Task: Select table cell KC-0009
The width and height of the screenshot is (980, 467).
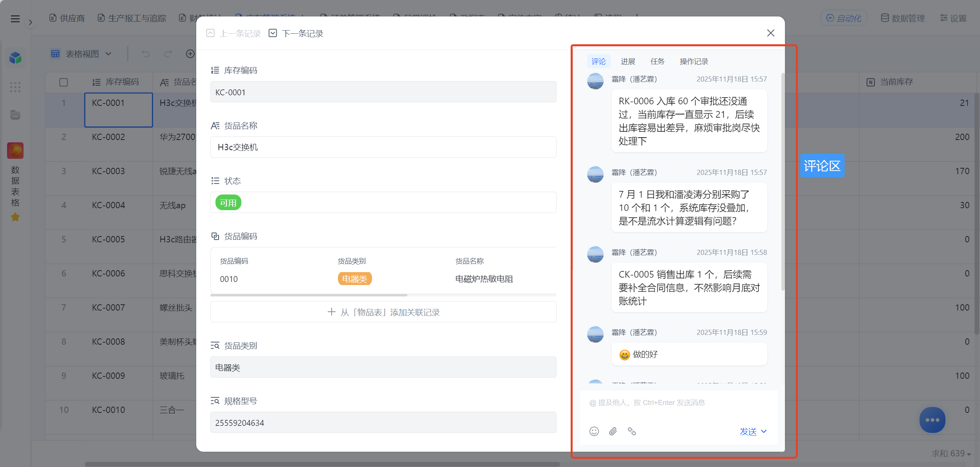Action: click(x=118, y=383)
